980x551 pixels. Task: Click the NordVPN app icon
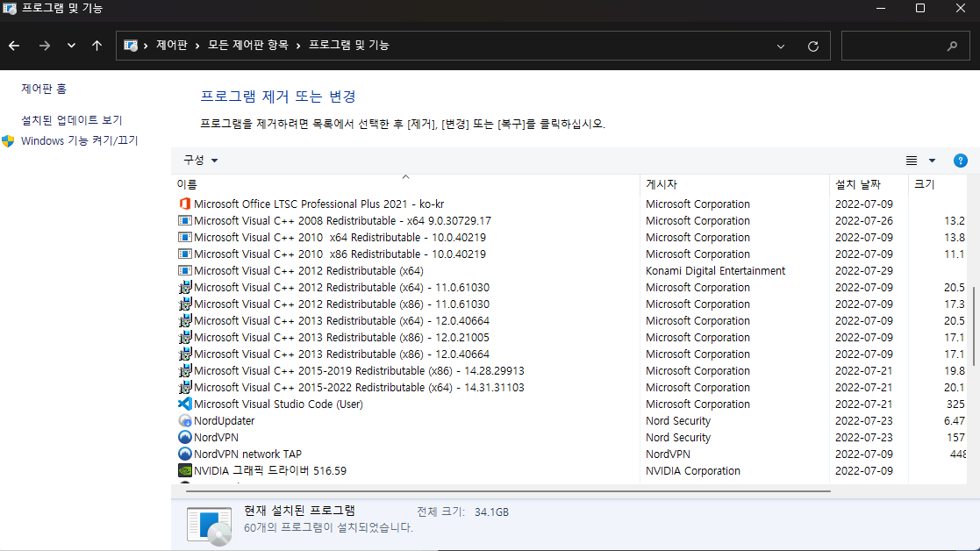[x=184, y=437]
